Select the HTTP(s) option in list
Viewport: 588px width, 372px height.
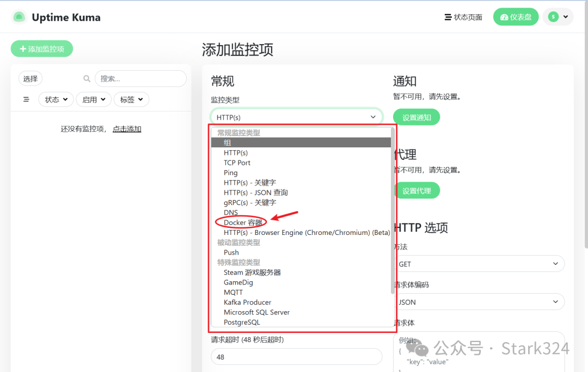click(301, 152)
